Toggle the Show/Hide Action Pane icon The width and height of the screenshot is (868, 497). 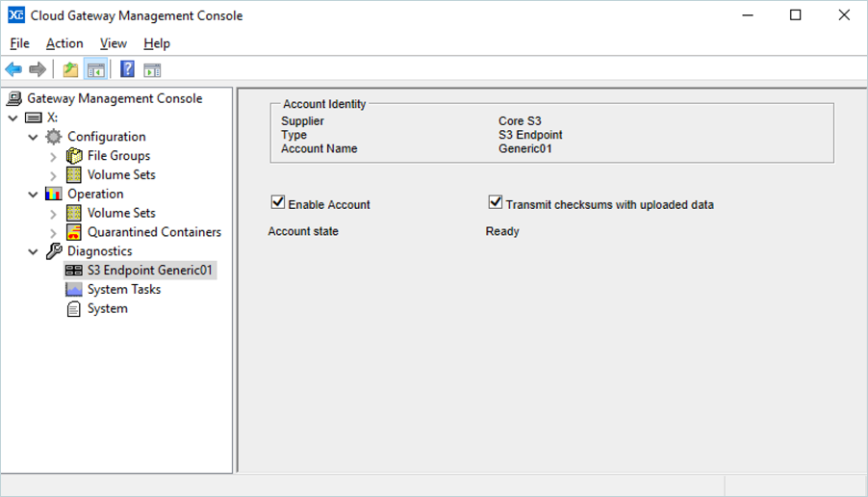pos(152,69)
